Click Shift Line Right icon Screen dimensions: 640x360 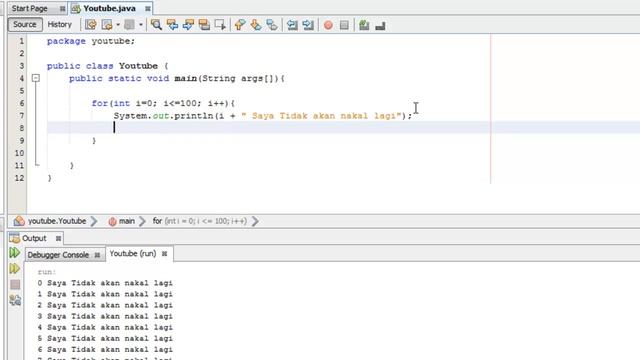(308, 25)
